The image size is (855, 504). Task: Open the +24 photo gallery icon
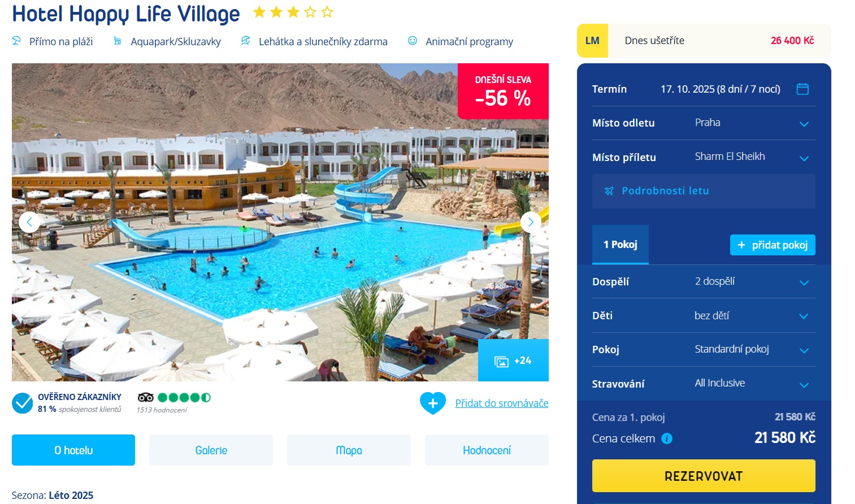(501, 362)
